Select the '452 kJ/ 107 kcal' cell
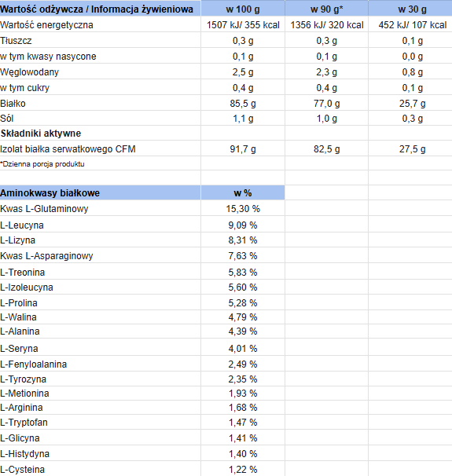This screenshot has width=452, height=476. pyautogui.click(x=410, y=24)
